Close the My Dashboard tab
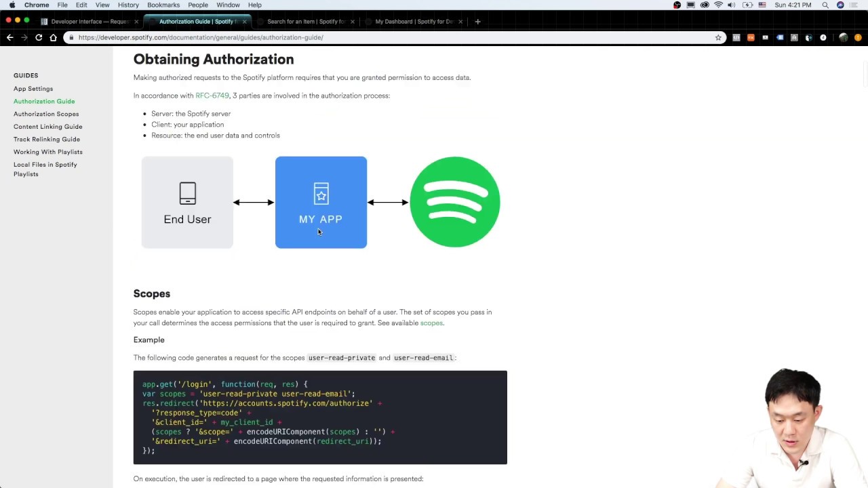The height and width of the screenshot is (488, 868). pyautogui.click(x=460, y=22)
